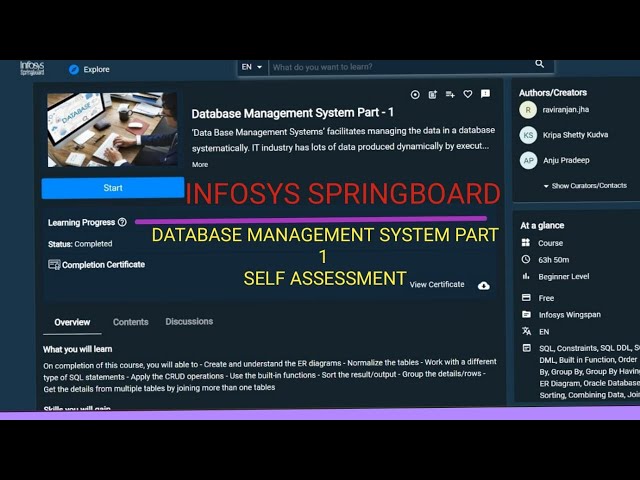This screenshot has height=480, width=640.
Task: Click the Beginner Level bar chart icon
Action: 526,276
